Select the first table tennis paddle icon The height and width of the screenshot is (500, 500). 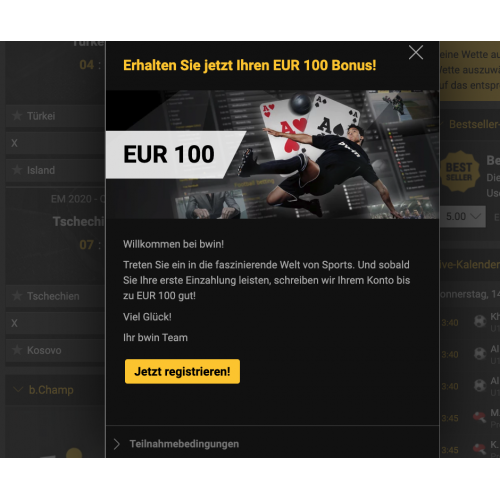[x=480, y=417]
